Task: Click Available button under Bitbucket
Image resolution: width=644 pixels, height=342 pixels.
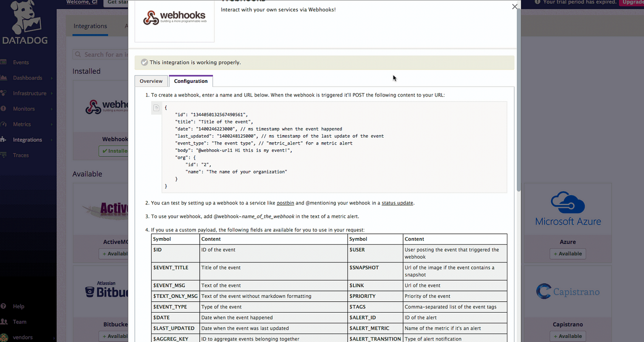Action: pyautogui.click(x=114, y=336)
